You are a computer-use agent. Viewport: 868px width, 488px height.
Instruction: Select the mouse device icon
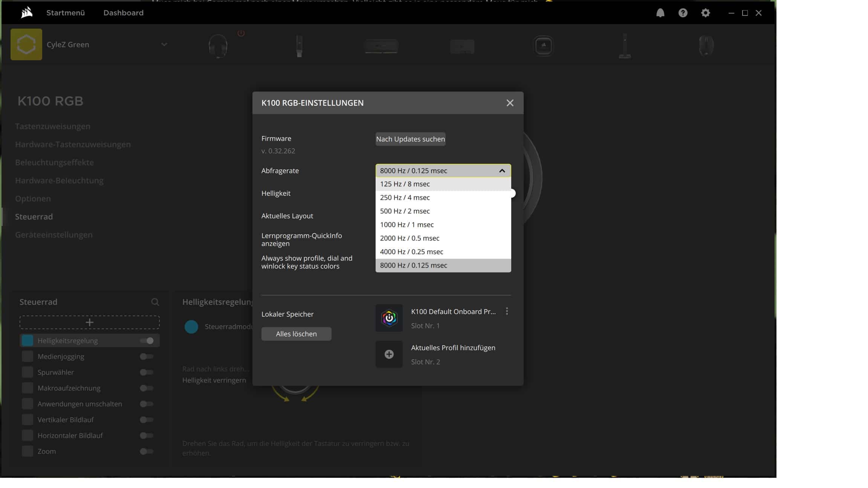[x=706, y=46]
